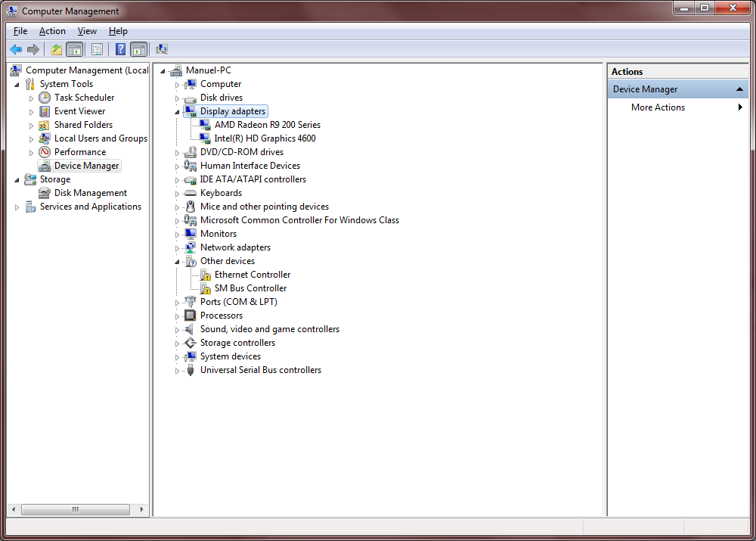The image size is (756, 541).
Task: Click Scan for hardware changes icon
Action: [162, 50]
